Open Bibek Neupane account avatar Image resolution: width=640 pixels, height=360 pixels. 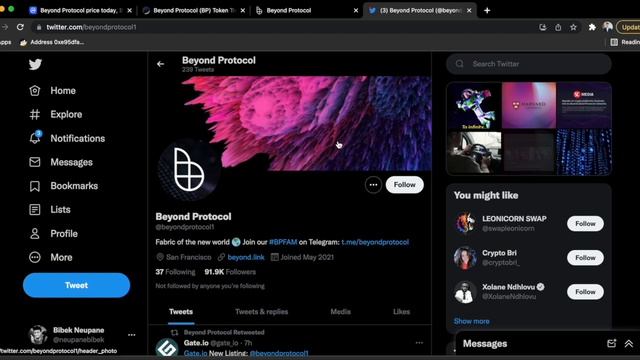point(38,335)
